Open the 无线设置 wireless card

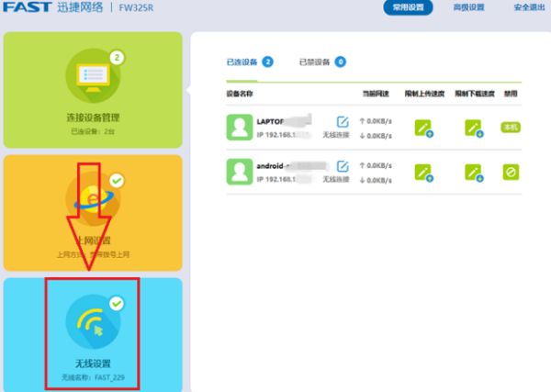[93, 334]
